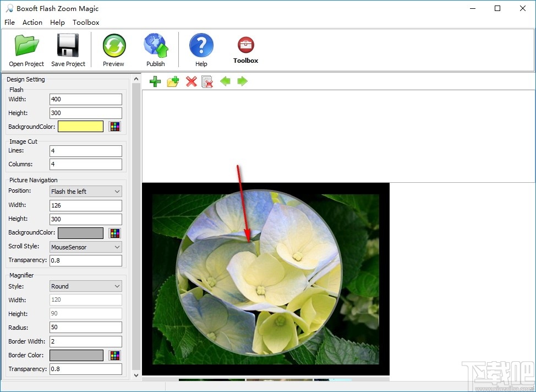The image size is (536, 392).
Task: Move image left with the green back arrow
Action: click(x=226, y=81)
